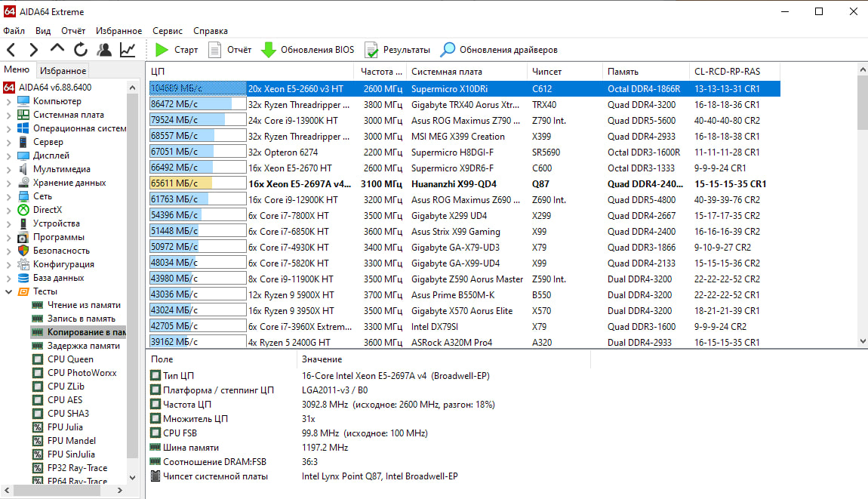Open the Справка menu

211,31
